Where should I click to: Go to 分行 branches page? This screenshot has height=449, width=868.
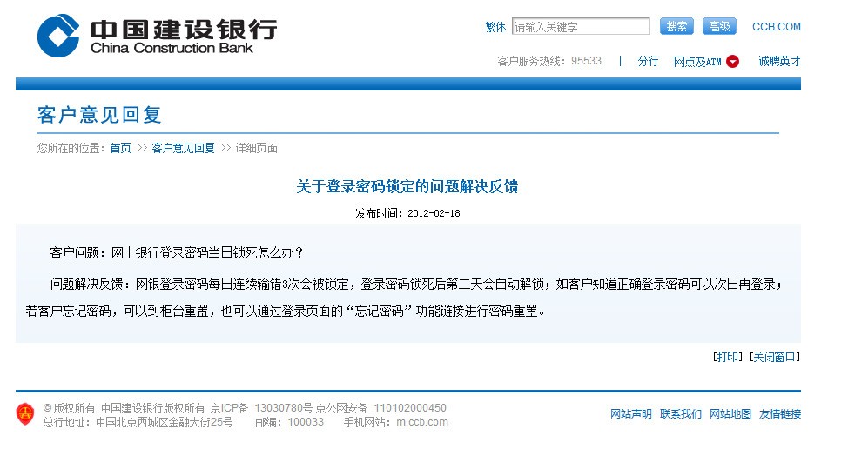648,62
